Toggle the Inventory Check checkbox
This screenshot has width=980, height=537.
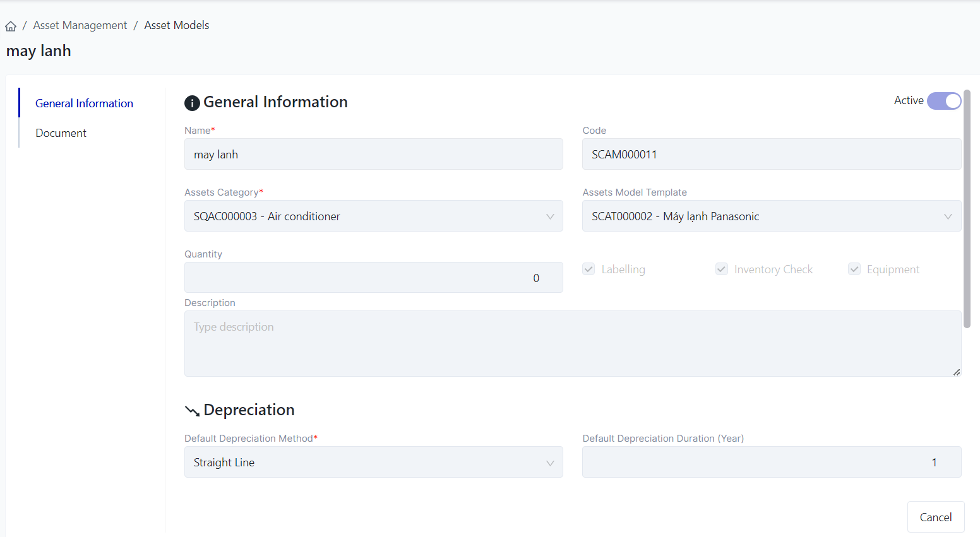pos(721,269)
